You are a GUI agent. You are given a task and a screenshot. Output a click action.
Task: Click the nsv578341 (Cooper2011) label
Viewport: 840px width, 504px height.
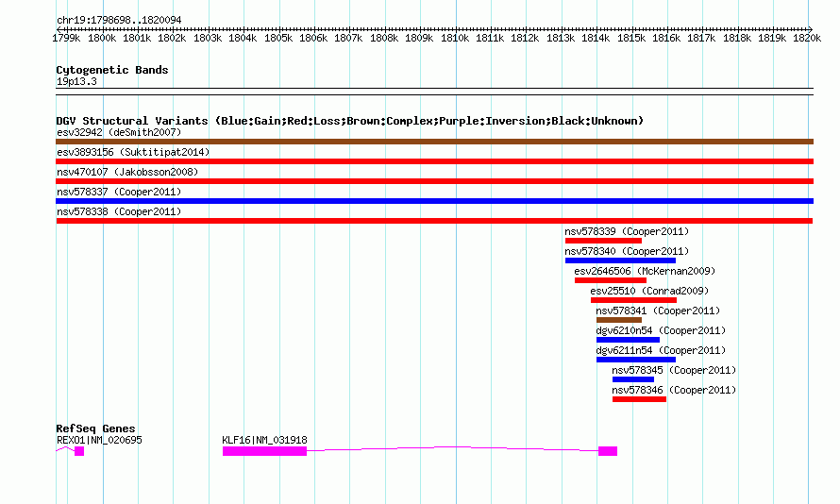click(658, 311)
